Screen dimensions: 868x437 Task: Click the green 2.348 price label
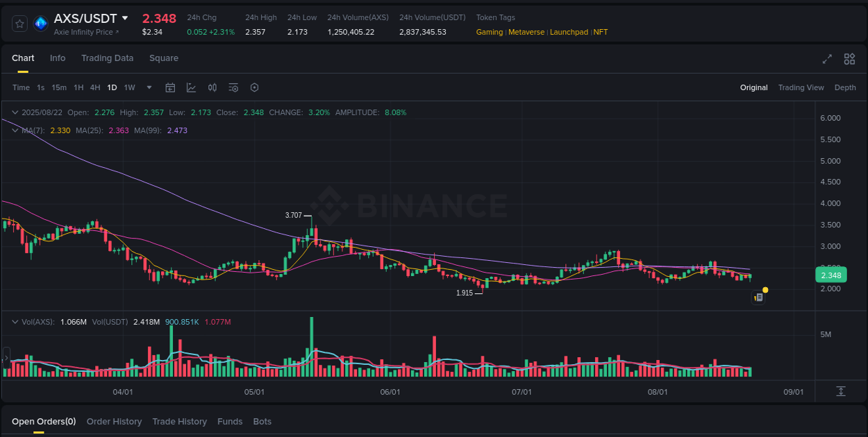click(x=831, y=275)
